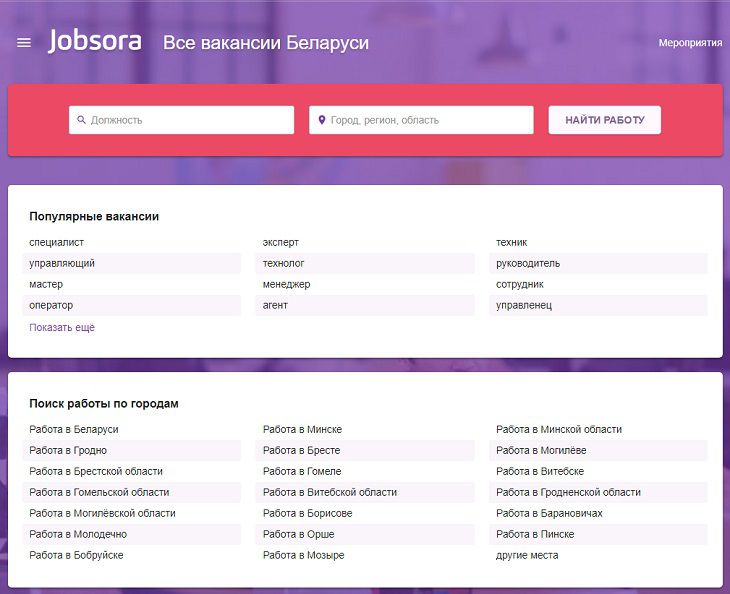Focus the Город, регион, область input

coord(430,120)
